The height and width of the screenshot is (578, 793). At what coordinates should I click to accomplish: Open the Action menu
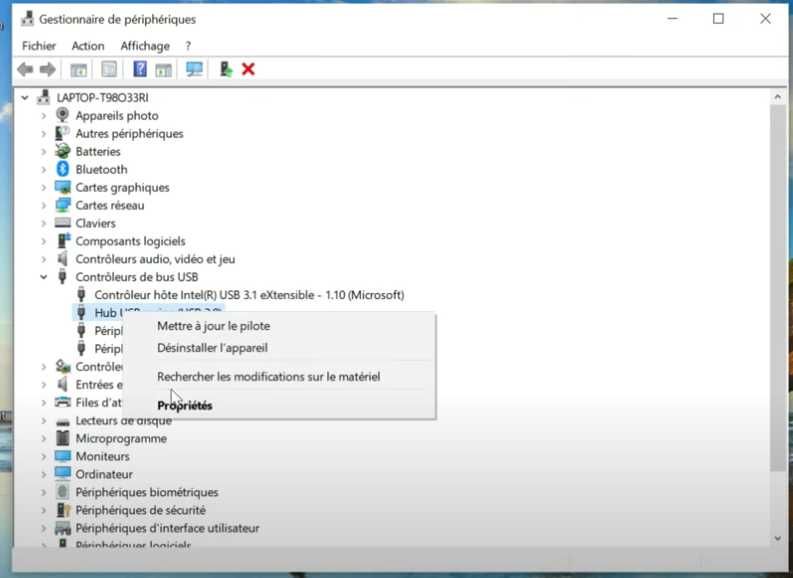point(88,46)
